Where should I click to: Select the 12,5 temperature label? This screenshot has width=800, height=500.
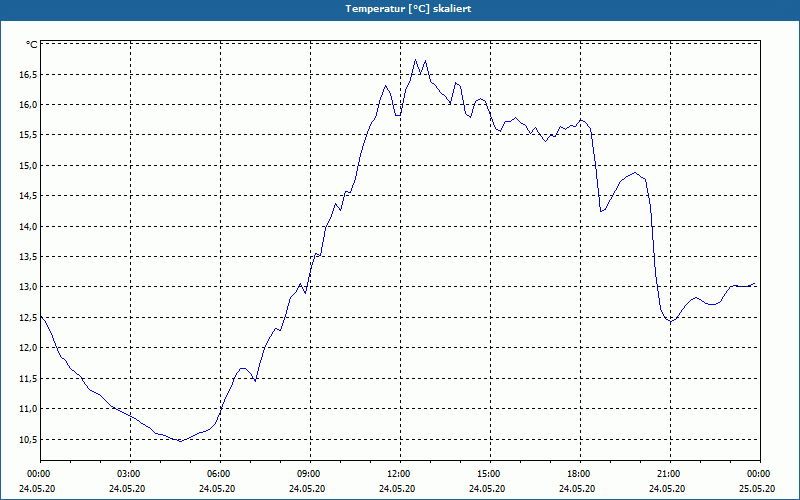(x=28, y=318)
